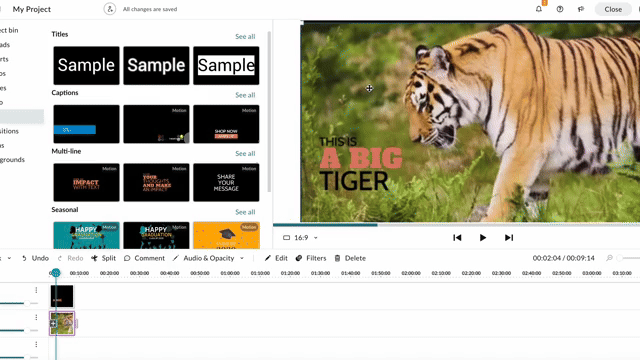Delete the selected clip
The width and height of the screenshot is (640, 360).
[350, 258]
